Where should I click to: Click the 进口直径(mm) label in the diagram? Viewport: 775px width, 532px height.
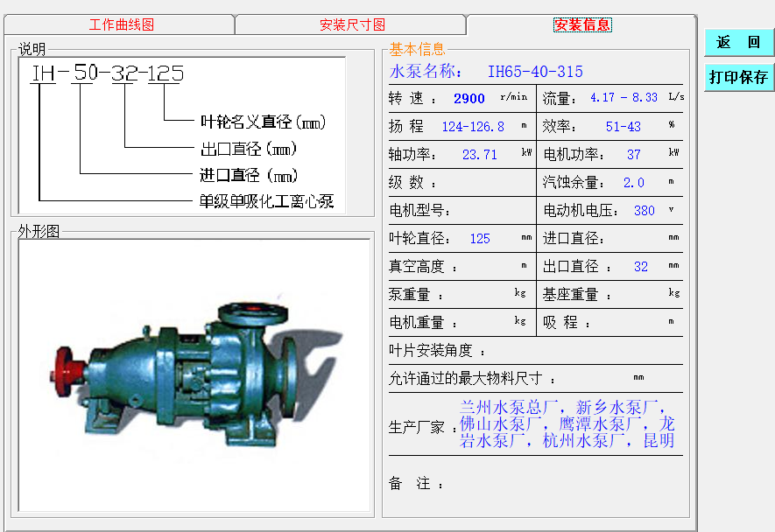pos(249,175)
